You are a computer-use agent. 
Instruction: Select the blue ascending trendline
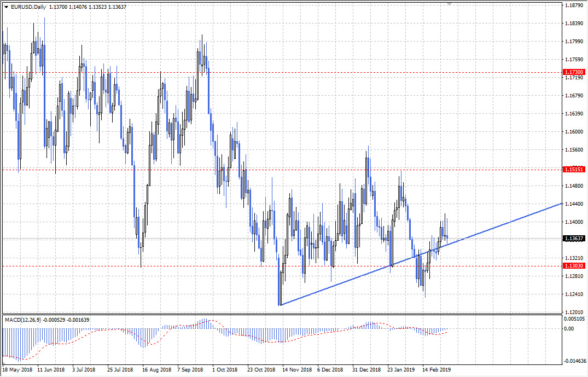coord(422,254)
